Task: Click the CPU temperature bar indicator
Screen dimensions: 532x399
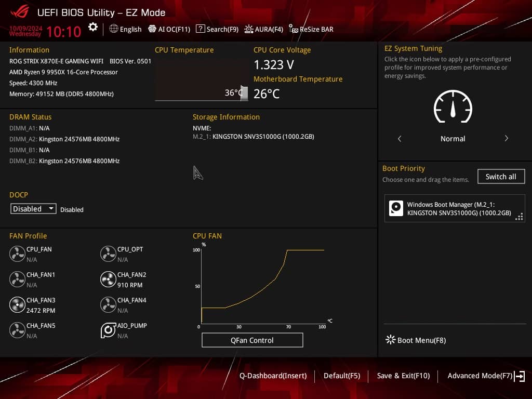Action: coord(244,94)
